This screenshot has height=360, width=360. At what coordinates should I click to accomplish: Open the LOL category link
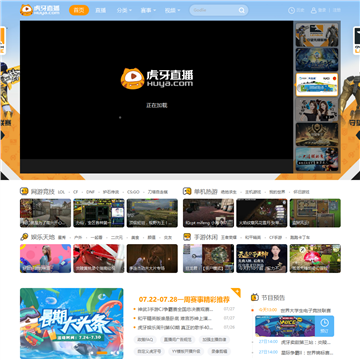click(61, 192)
